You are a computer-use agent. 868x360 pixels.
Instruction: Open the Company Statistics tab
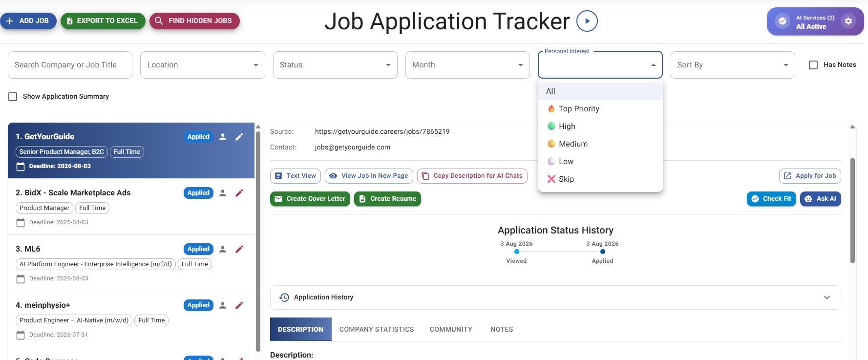click(377, 329)
